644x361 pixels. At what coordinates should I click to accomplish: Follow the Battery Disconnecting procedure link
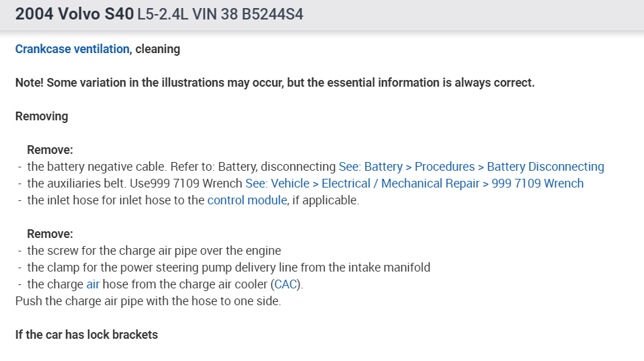point(471,167)
